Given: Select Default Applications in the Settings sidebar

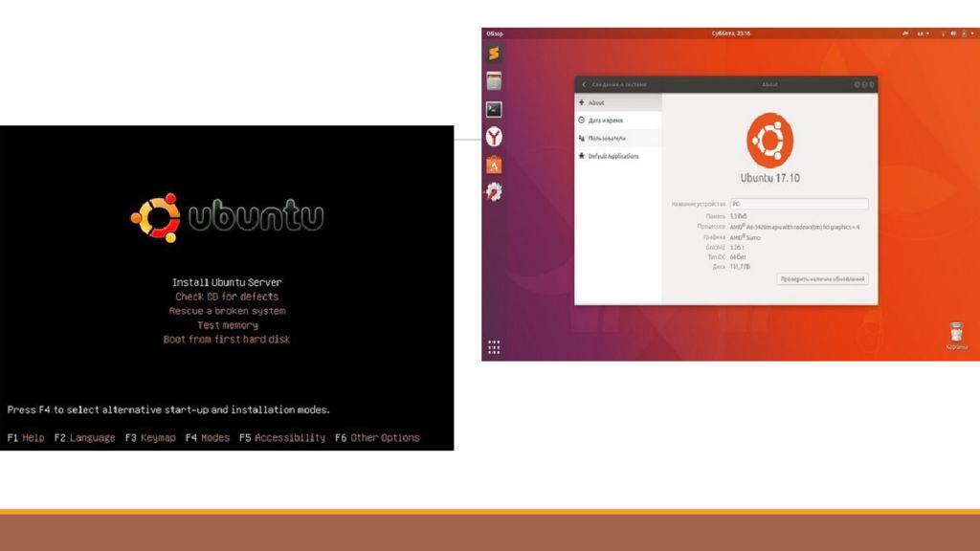Looking at the screenshot, I should [x=618, y=156].
